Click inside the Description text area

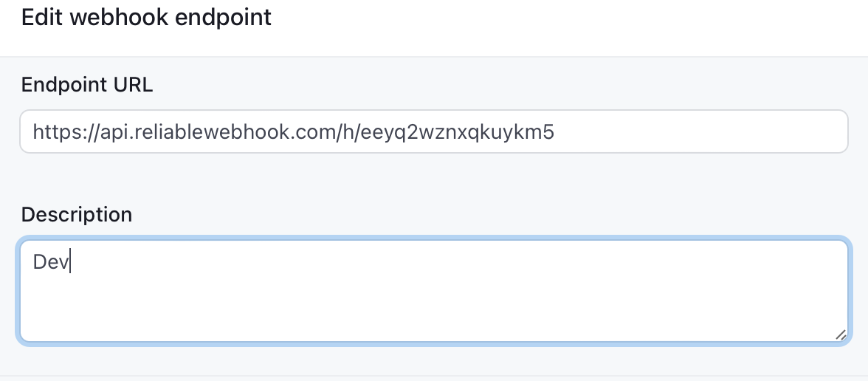pyautogui.click(x=434, y=291)
